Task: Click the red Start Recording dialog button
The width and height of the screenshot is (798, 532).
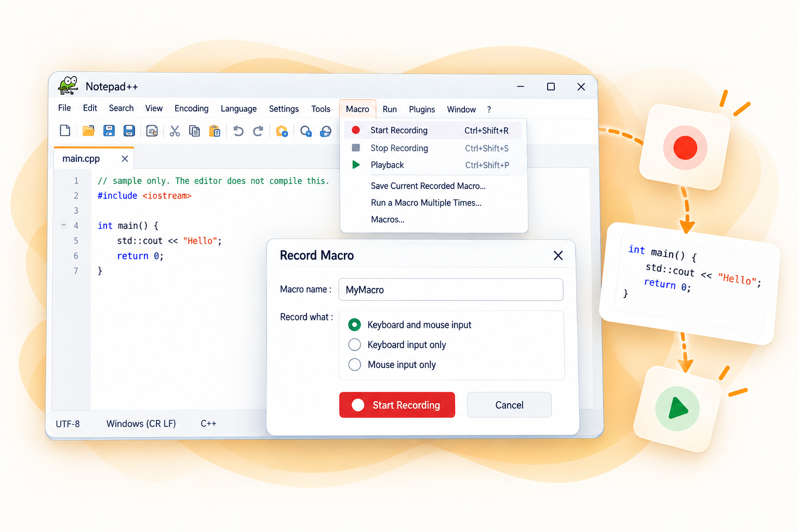Action: [397, 405]
